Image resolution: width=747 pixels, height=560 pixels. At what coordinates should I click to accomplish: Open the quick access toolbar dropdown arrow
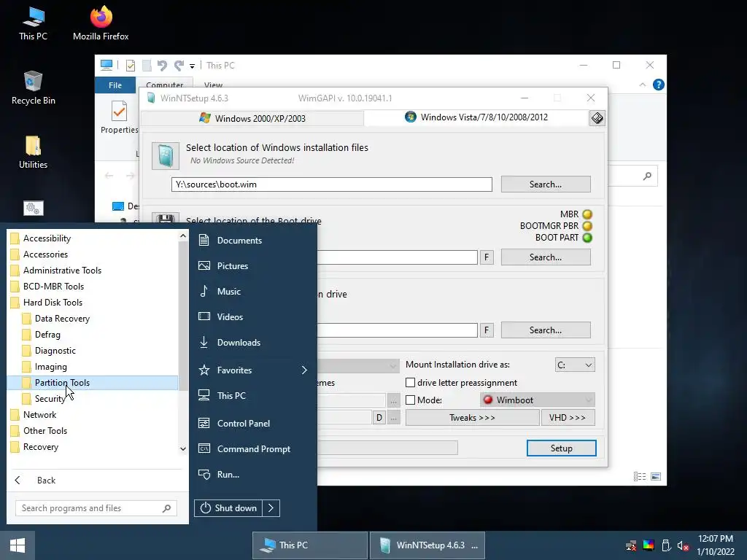(192, 66)
